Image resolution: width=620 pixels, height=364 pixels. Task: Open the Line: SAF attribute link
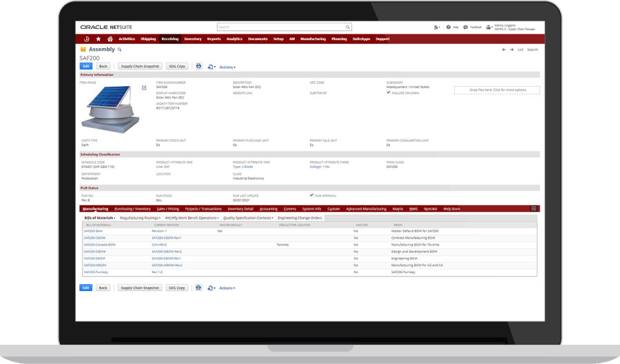point(163,167)
